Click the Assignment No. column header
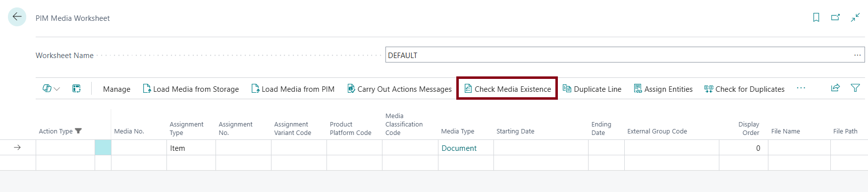Screen dimensions: 868x192 (235, 128)
